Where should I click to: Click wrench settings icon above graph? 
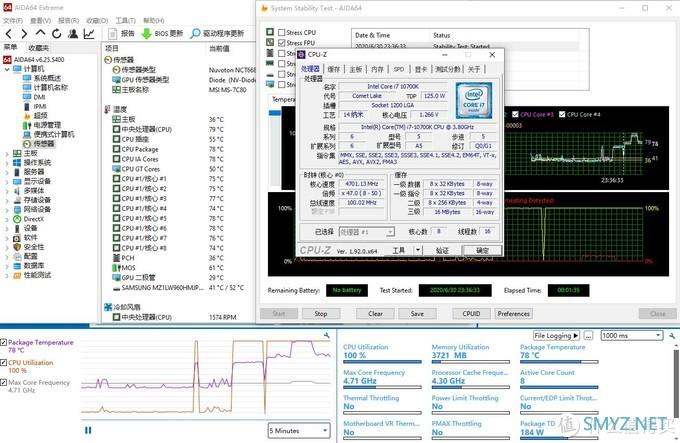[x=327, y=335]
